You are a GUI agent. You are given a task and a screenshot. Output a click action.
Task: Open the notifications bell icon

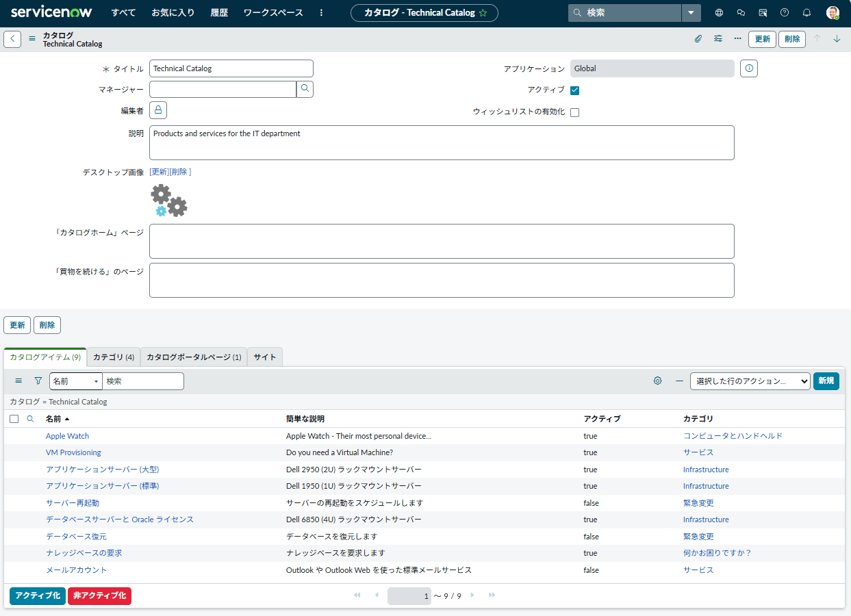click(806, 12)
